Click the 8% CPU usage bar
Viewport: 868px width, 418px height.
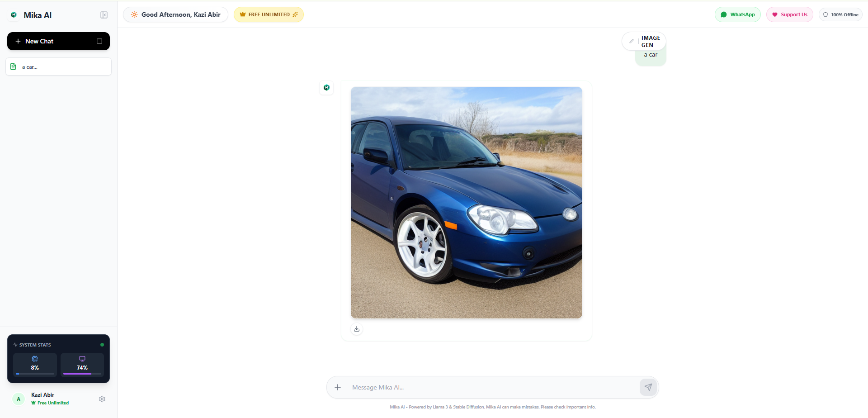click(x=35, y=374)
